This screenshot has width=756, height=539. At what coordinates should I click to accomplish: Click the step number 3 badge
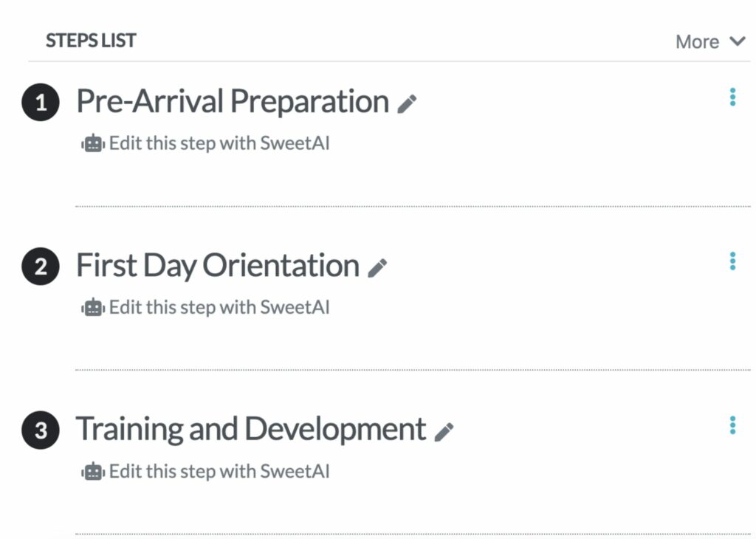coord(41,431)
